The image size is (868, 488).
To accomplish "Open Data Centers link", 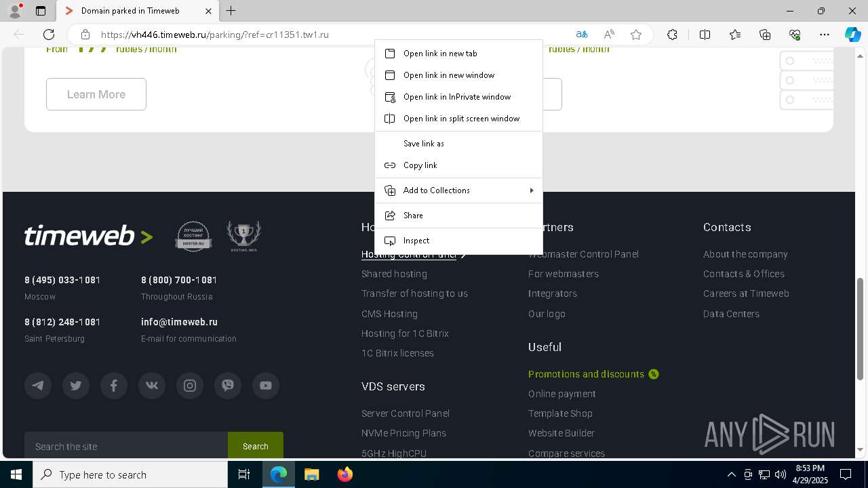I will [x=731, y=314].
